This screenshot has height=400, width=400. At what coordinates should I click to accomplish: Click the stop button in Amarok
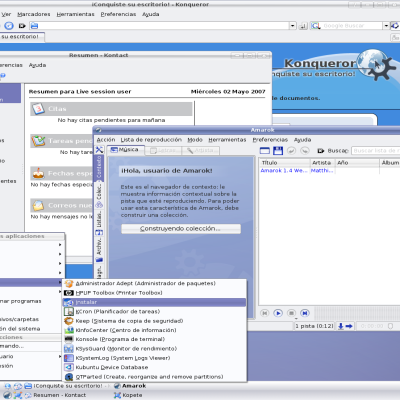tap(291, 313)
